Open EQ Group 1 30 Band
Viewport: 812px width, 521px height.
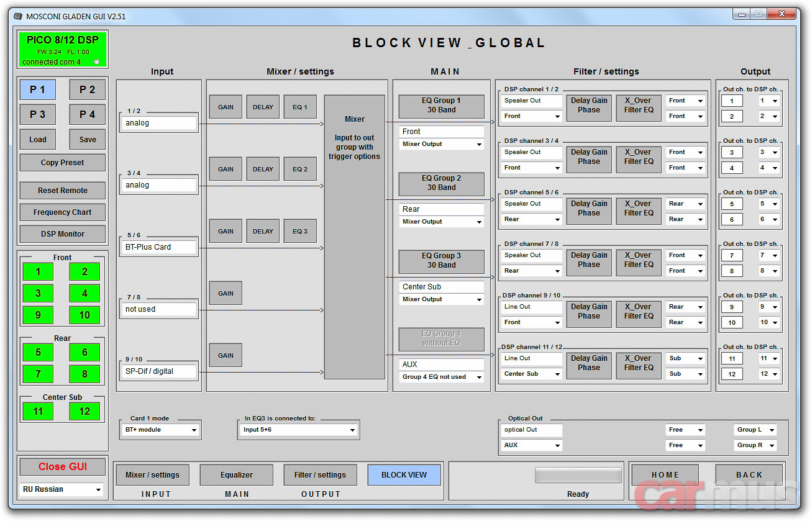click(442, 106)
